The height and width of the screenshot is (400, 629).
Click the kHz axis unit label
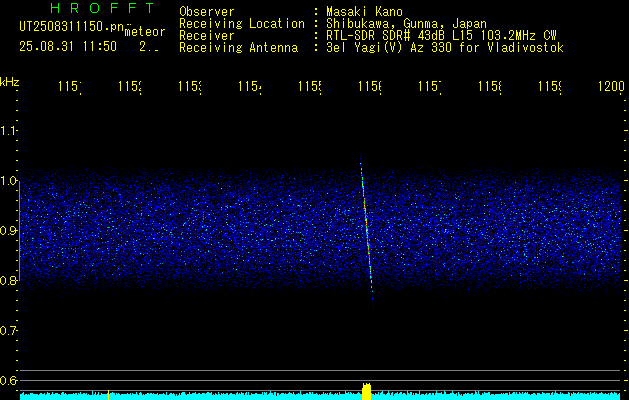[10, 82]
